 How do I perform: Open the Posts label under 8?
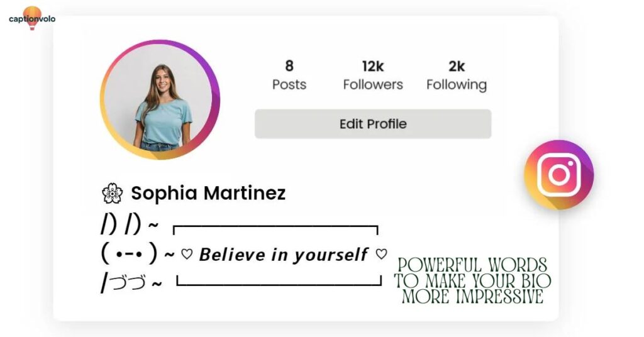click(289, 85)
